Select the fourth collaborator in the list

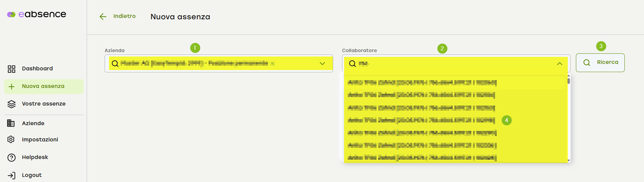[x=421, y=120]
